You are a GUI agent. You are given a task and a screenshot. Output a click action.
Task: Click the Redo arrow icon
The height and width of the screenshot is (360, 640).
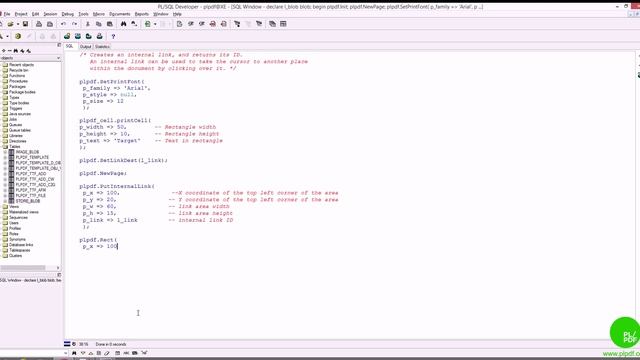pos(74,24)
